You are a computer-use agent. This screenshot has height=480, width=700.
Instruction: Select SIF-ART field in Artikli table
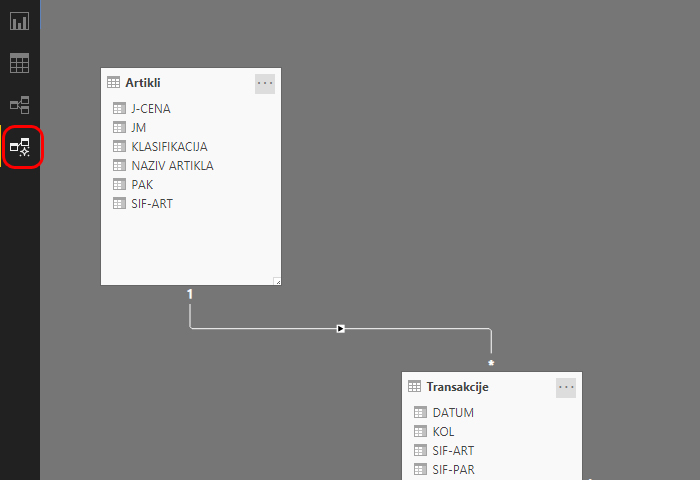pyautogui.click(x=152, y=203)
